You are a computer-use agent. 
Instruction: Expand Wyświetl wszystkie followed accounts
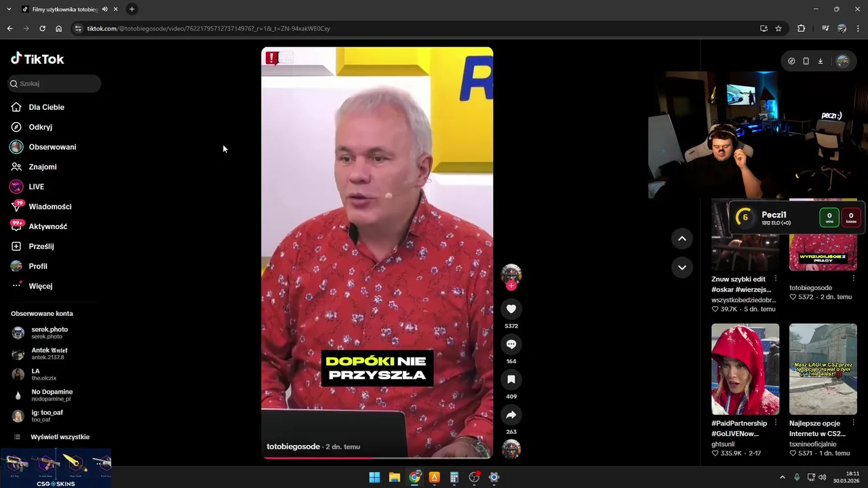(60, 437)
